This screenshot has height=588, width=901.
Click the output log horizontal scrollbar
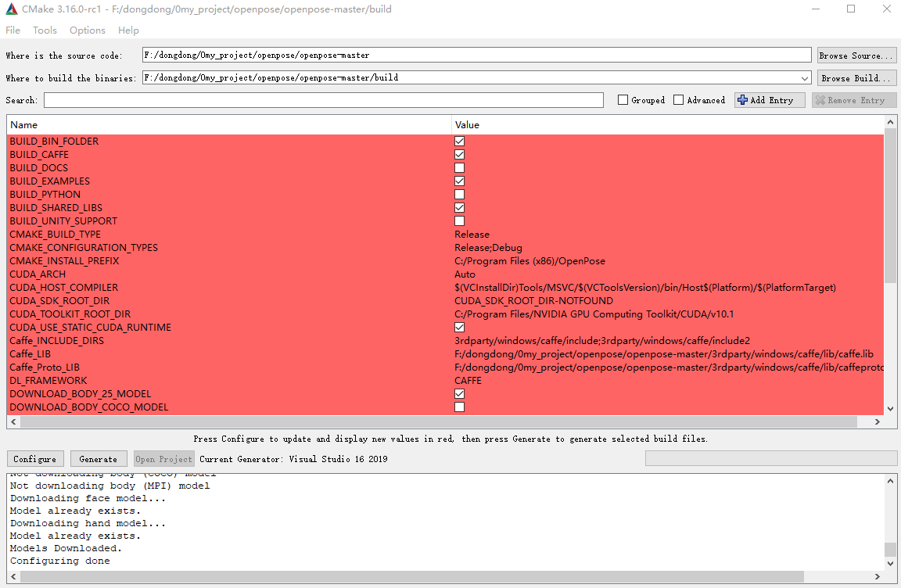(412, 576)
